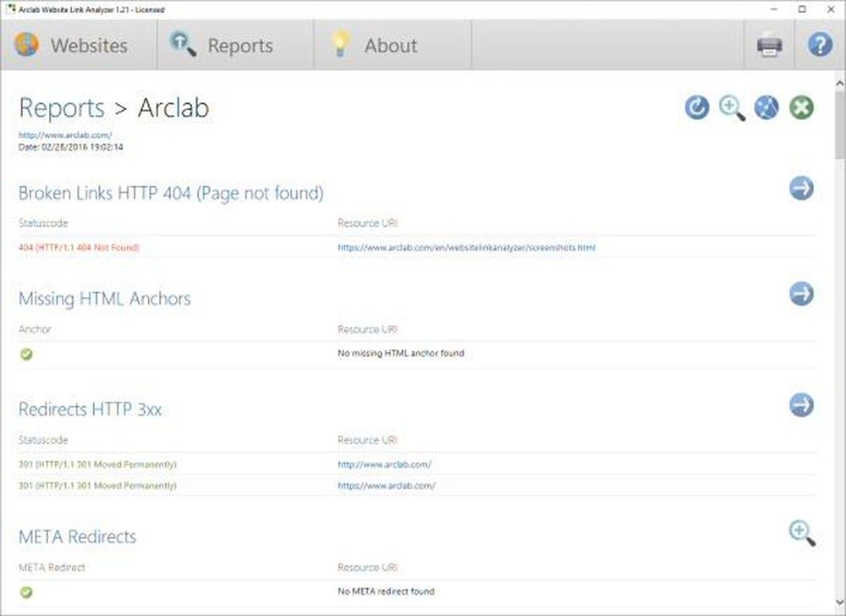
Task: Click the magnifier icon beside the Arclab heading
Action: [x=732, y=107]
